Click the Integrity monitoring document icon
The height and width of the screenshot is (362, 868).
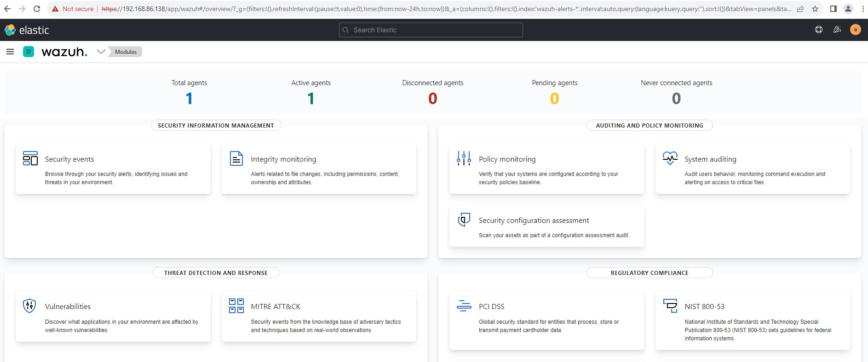click(x=236, y=158)
